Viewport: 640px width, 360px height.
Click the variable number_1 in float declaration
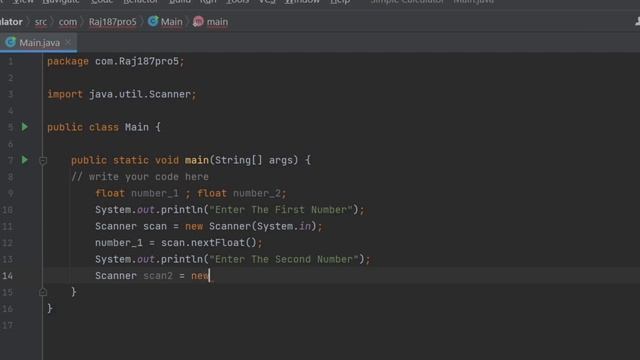pos(155,193)
